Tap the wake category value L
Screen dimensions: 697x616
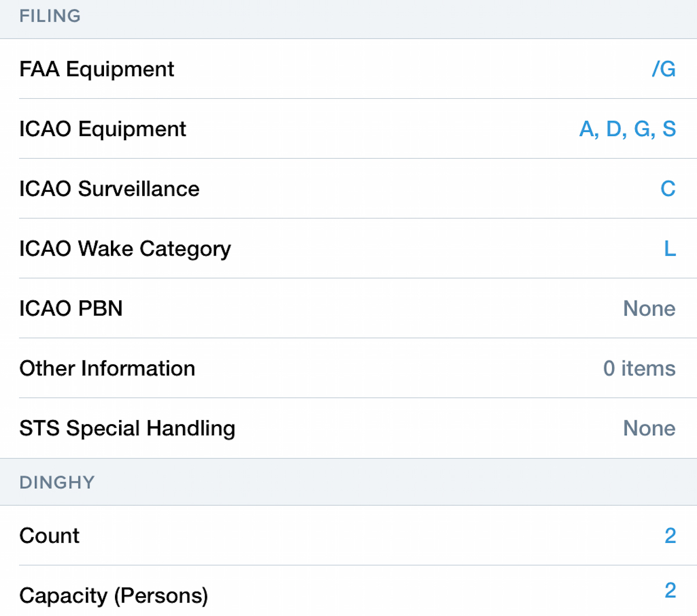(670, 249)
